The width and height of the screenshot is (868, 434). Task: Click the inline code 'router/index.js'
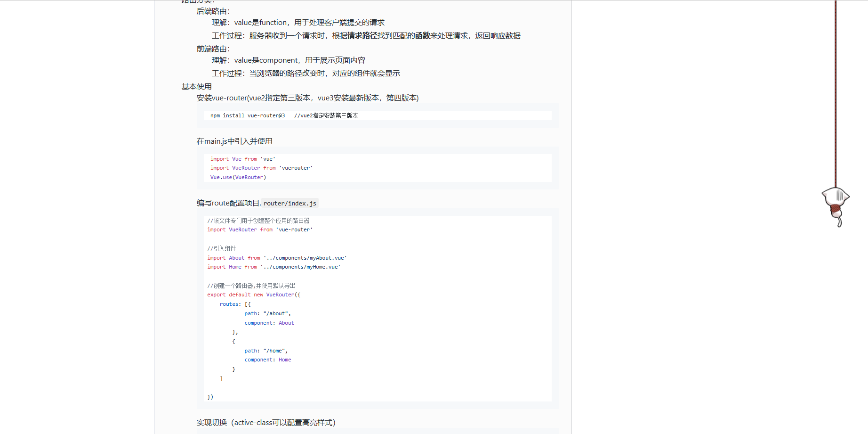(290, 203)
